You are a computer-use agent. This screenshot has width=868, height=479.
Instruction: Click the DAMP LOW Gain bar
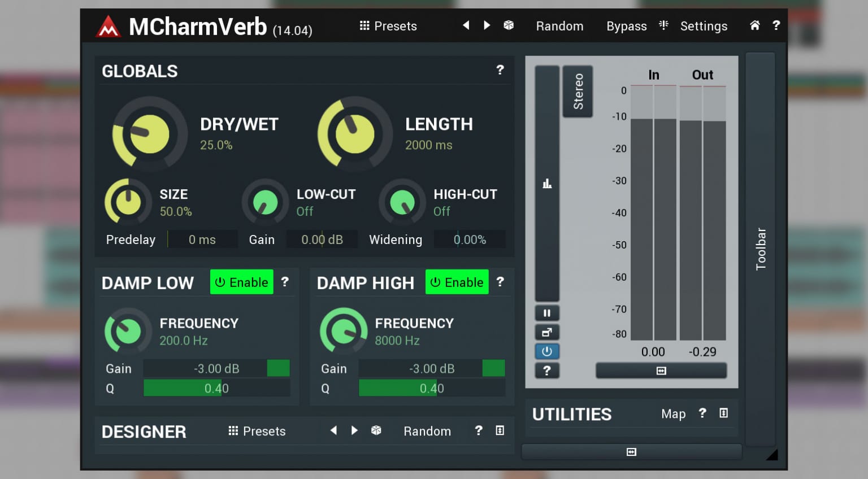[x=216, y=368]
